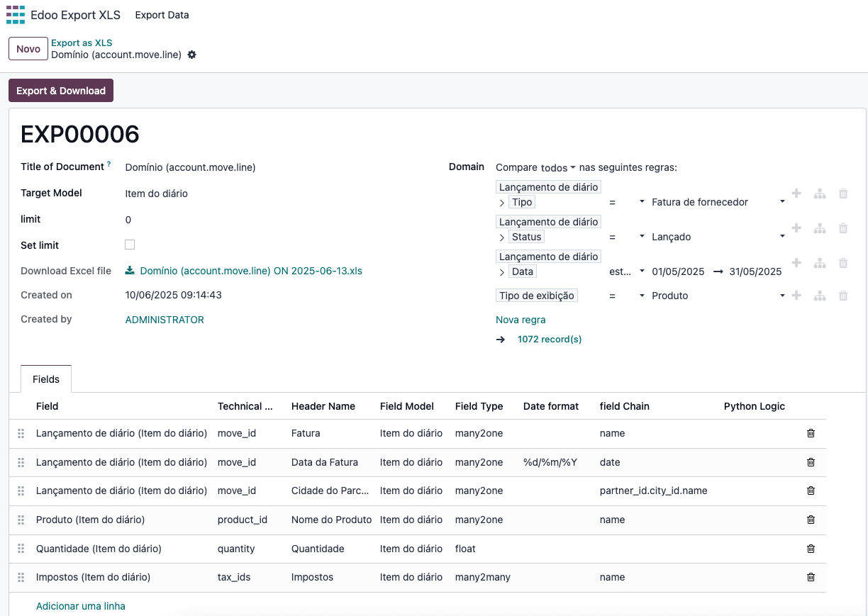Expand the Data field path chevron
The image size is (868, 616).
[502, 272]
